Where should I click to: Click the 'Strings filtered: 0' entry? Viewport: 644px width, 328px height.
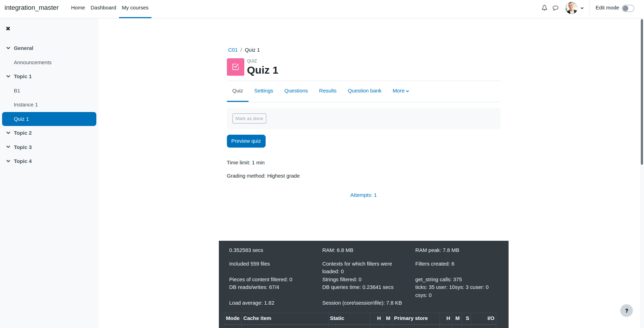[x=342, y=279]
